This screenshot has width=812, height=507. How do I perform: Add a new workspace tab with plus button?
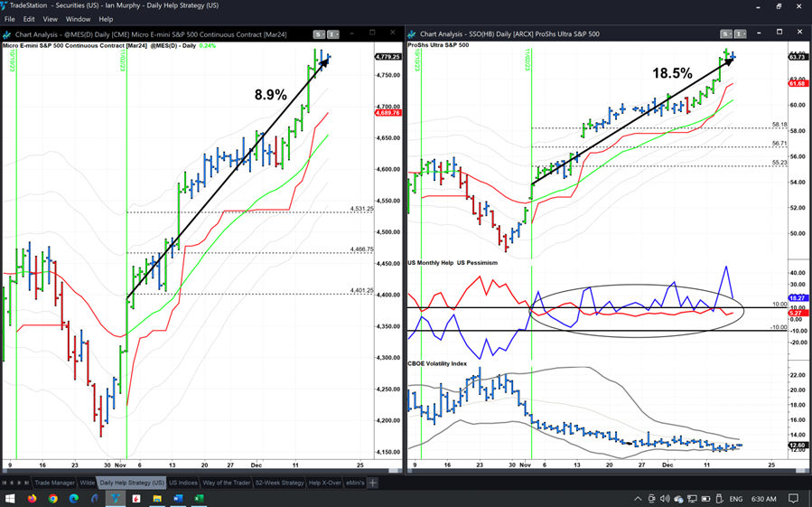pyautogui.click(x=372, y=483)
